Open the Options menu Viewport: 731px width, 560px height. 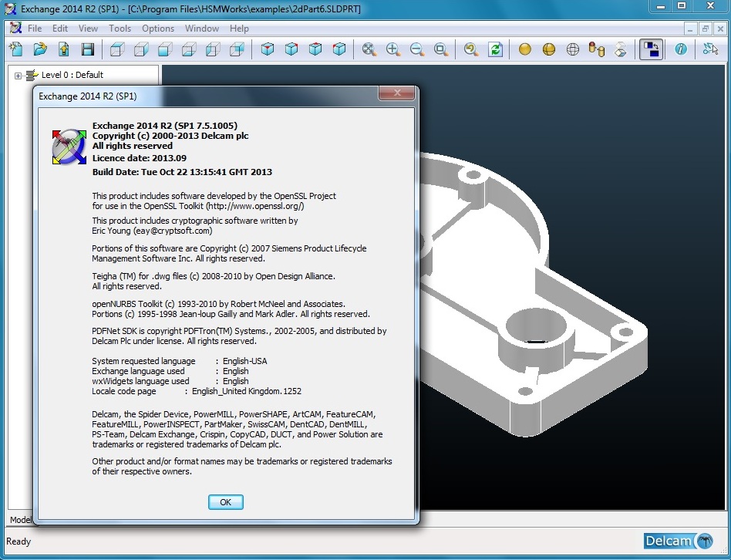(158, 29)
